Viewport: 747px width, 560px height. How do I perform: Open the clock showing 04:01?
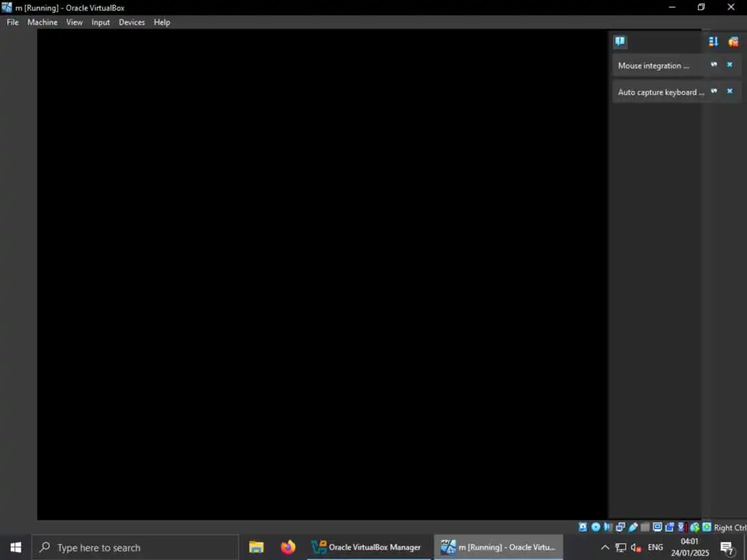pos(690,547)
